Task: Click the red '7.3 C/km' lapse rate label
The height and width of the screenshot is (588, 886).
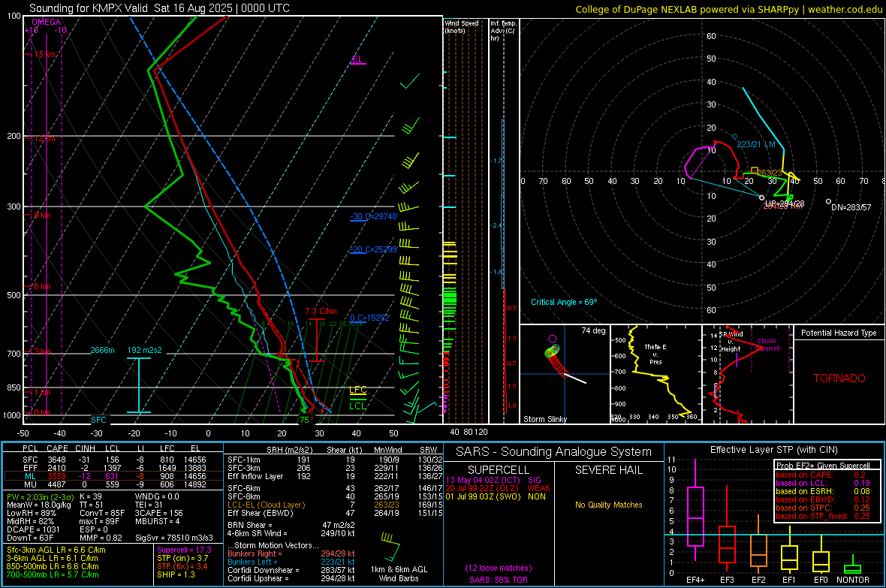Action: pos(321,311)
